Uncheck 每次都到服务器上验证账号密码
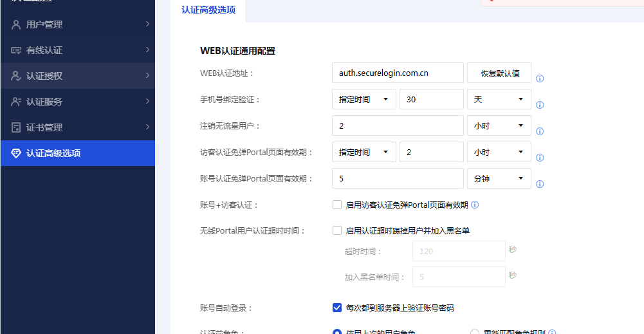This screenshot has width=644, height=334. coord(337,308)
